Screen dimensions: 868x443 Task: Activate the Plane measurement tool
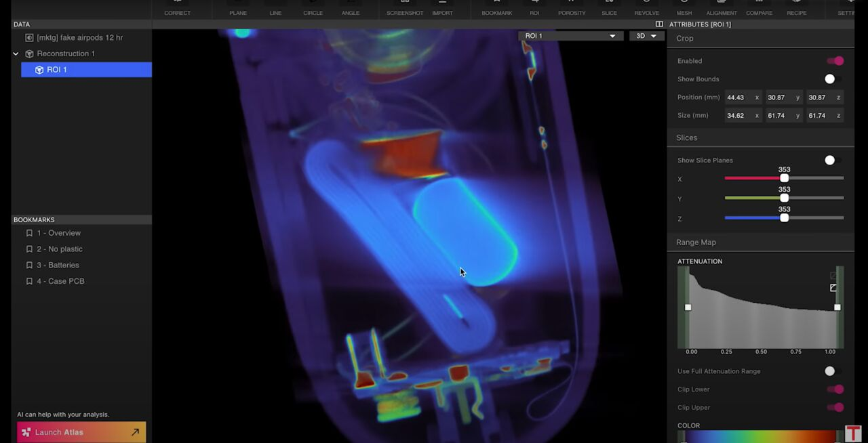(238, 9)
